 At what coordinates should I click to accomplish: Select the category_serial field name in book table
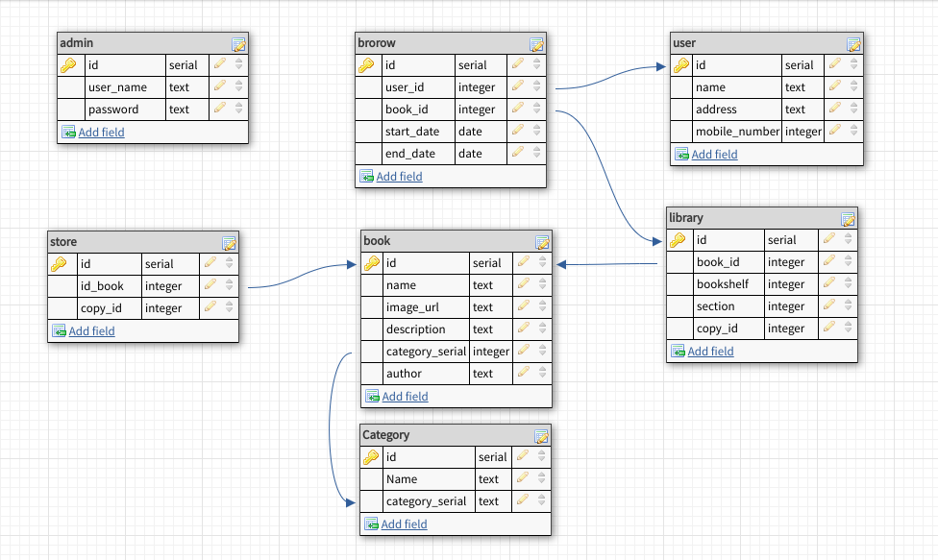tap(425, 352)
